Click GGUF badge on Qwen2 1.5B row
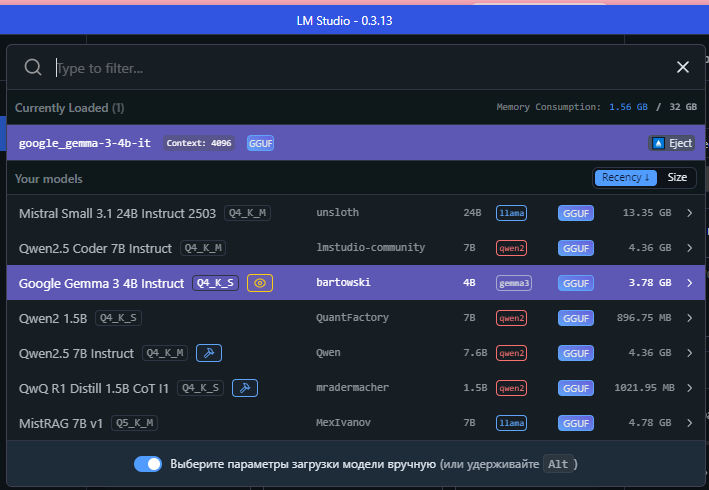This screenshot has height=490, width=709. [576, 318]
